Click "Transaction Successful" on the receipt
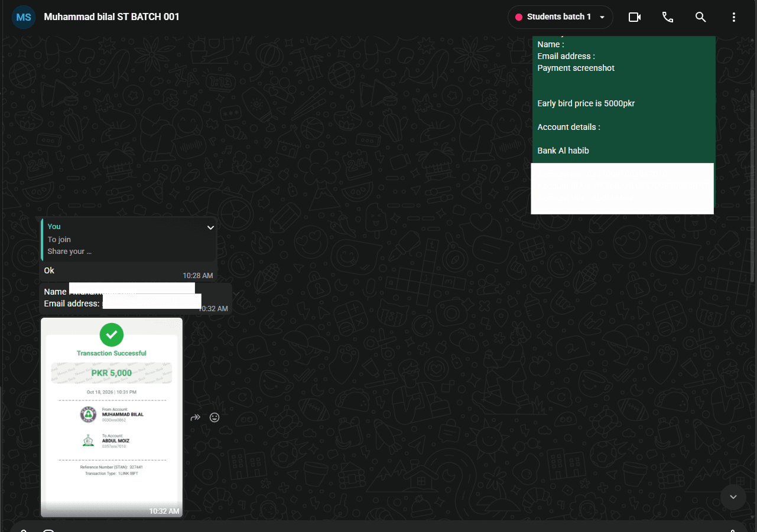Viewport: 757px width, 532px height. click(112, 353)
